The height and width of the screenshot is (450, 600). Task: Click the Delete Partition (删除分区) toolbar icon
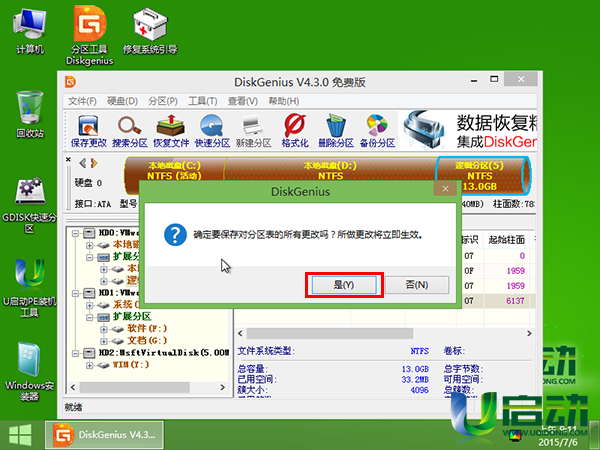[336, 131]
